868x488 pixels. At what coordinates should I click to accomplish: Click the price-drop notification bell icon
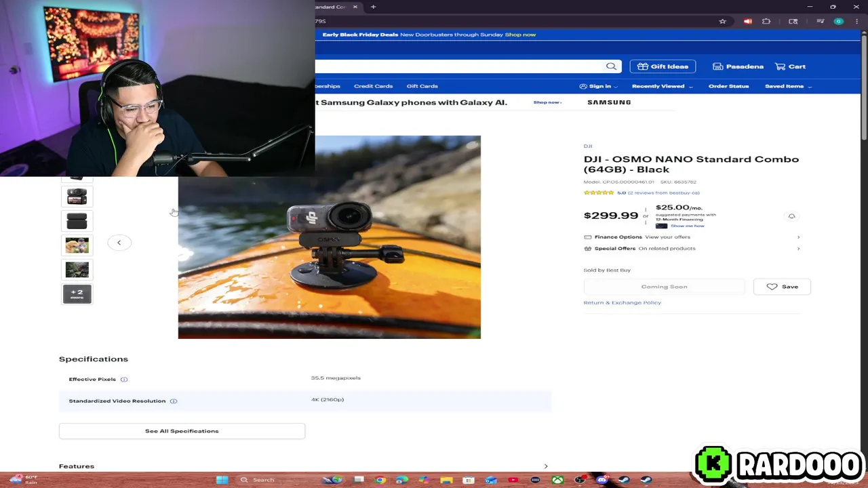point(791,216)
